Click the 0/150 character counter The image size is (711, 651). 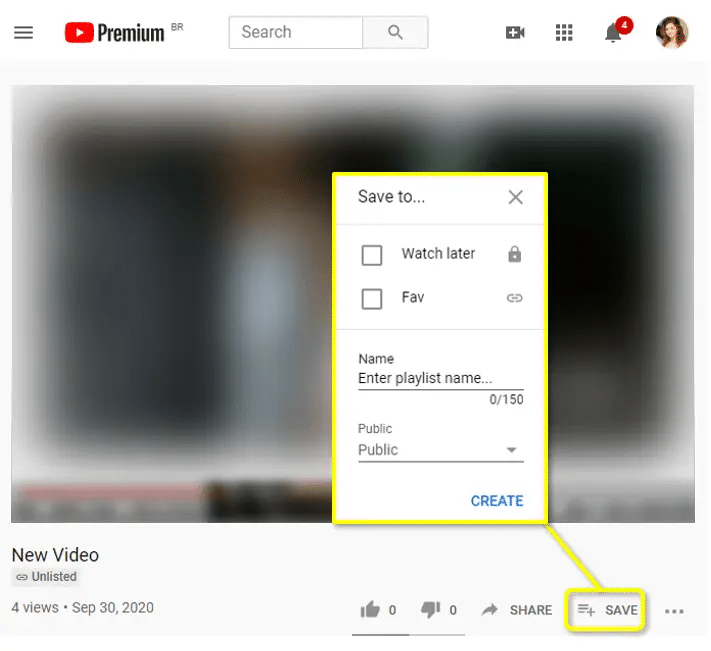tap(506, 399)
